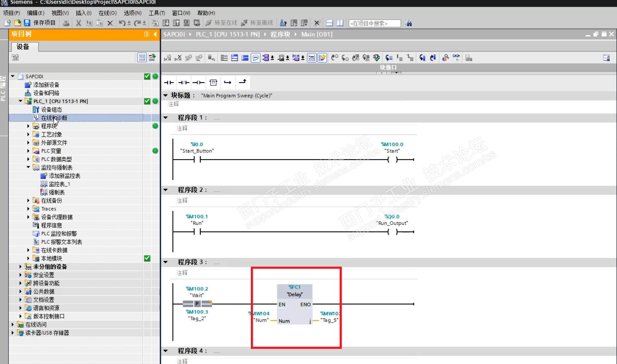Click the project search input field
This screenshot has width=617, height=364.
click(375, 23)
